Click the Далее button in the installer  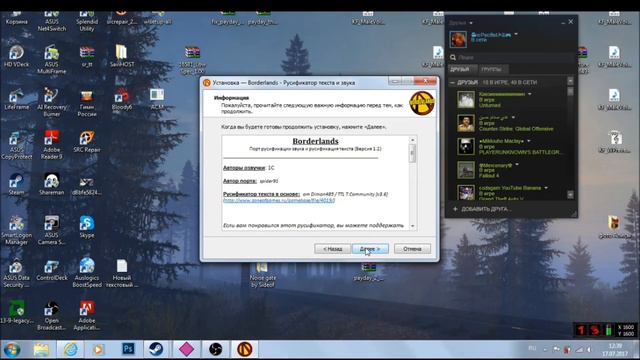pos(370,249)
